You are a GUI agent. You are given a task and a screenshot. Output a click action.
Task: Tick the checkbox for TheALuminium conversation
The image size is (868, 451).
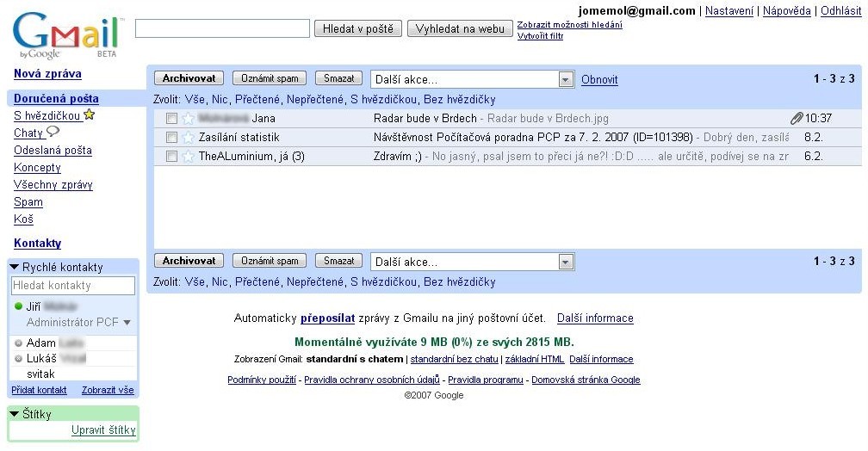tap(171, 156)
